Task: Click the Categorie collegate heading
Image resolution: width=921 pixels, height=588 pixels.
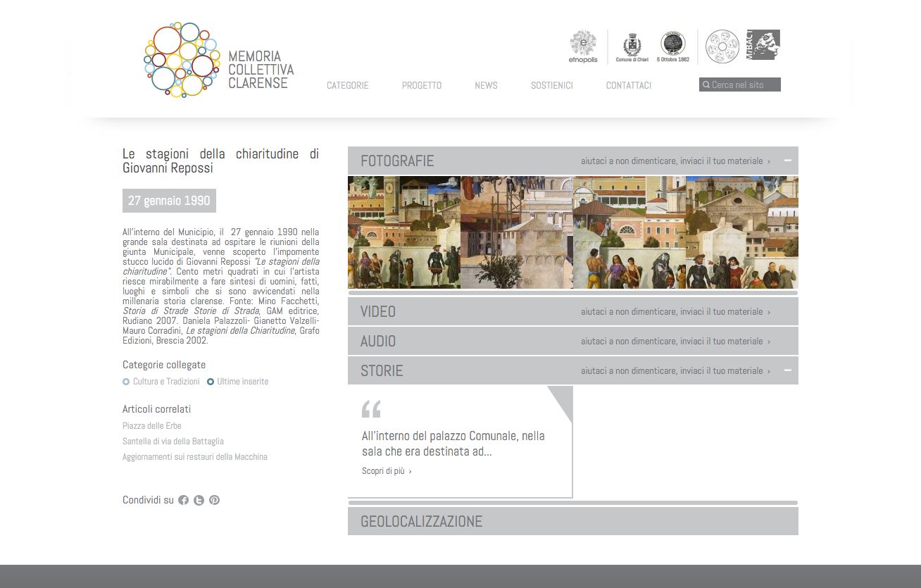Action: pyautogui.click(x=164, y=365)
